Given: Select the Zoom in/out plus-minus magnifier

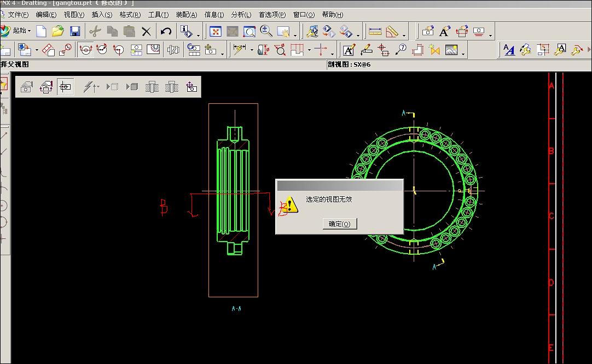Looking at the screenshot, I should pos(266,31).
